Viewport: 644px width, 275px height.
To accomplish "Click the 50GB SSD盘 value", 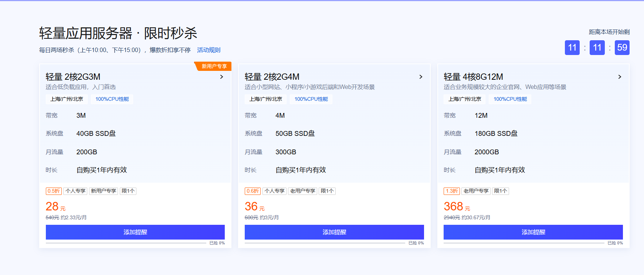I will 295,134.
